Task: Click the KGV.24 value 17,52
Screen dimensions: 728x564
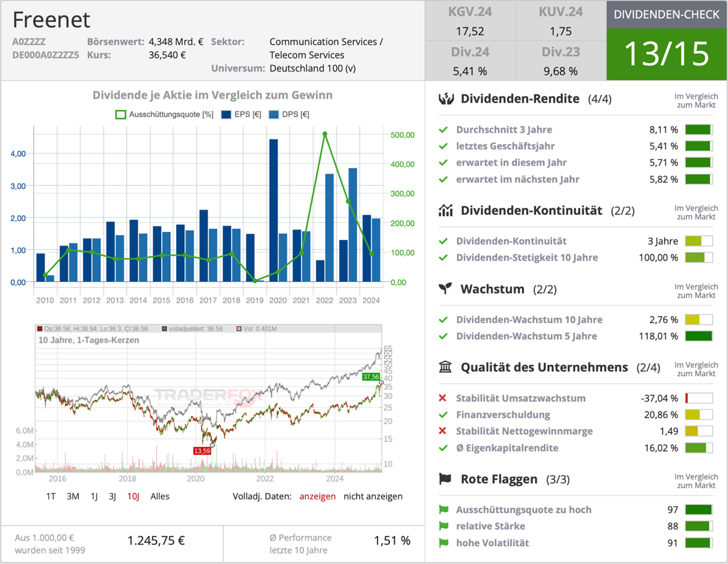Action: click(470, 31)
